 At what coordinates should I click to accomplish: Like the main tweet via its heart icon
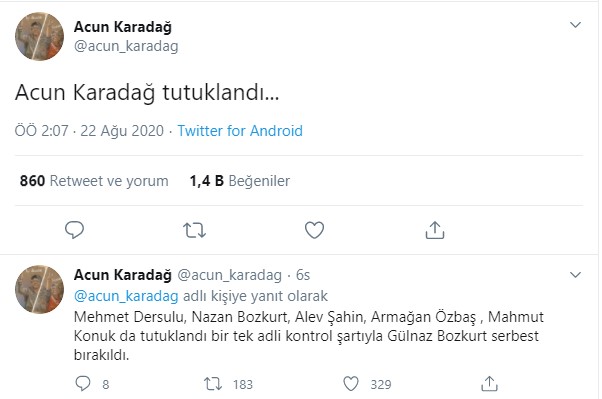(314, 230)
